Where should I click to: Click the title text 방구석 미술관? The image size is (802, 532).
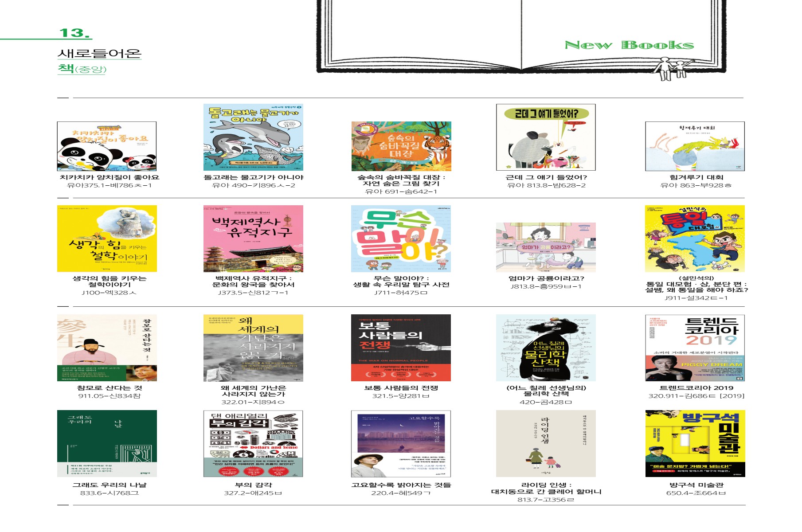696,485
